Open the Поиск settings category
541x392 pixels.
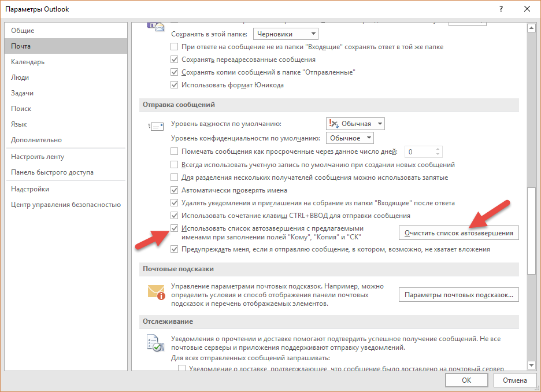click(x=66, y=108)
